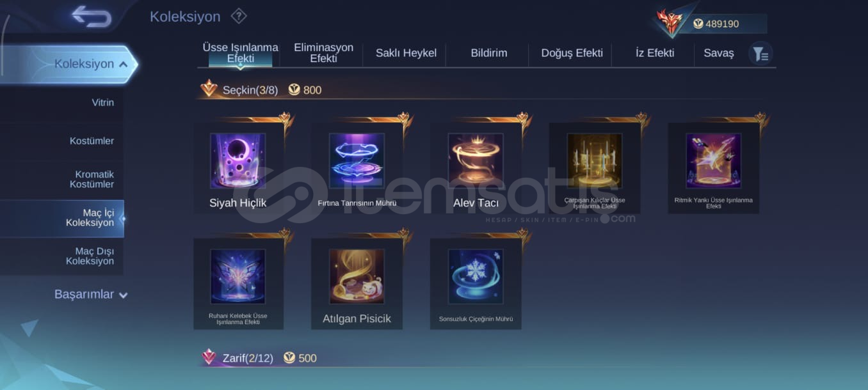Screen dimensions: 868x390
Task: Select Fırtına Tanrısının Mührü effect
Action: coord(357,168)
